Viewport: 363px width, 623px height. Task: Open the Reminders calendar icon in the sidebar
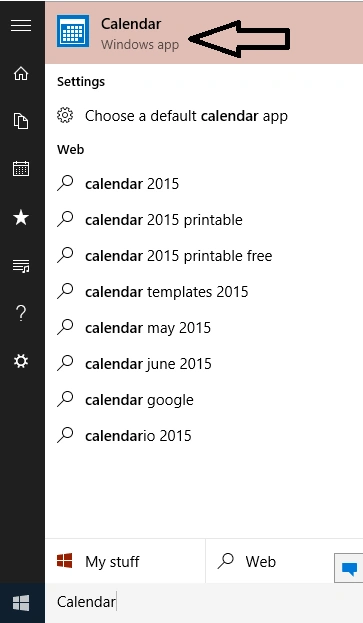[x=21, y=168]
